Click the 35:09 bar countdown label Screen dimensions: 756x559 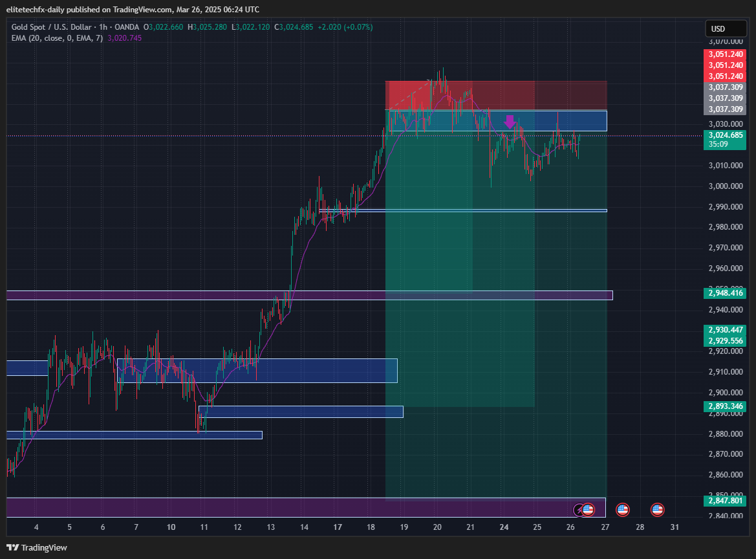[718, 144]
